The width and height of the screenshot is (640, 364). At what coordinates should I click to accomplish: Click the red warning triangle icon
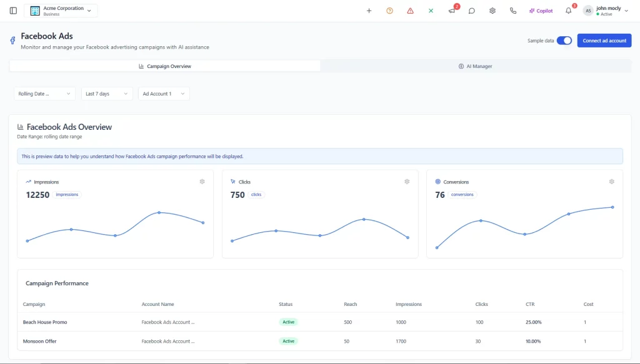410,11
